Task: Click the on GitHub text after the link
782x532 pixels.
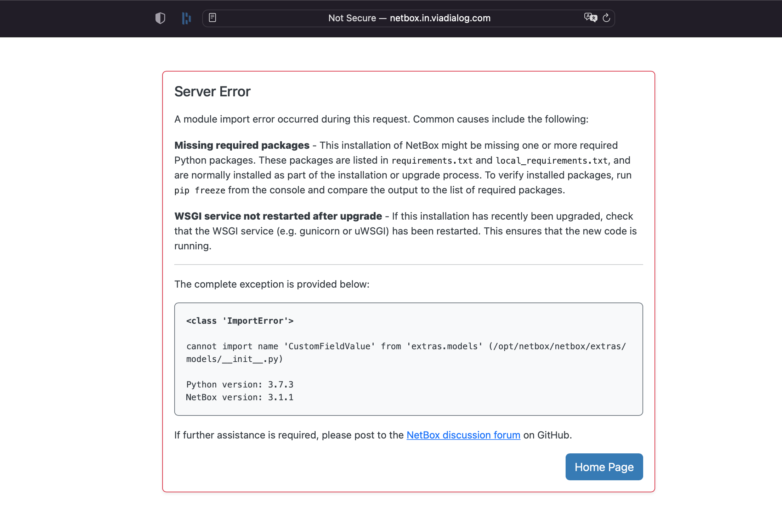Action: pos(548,435)
